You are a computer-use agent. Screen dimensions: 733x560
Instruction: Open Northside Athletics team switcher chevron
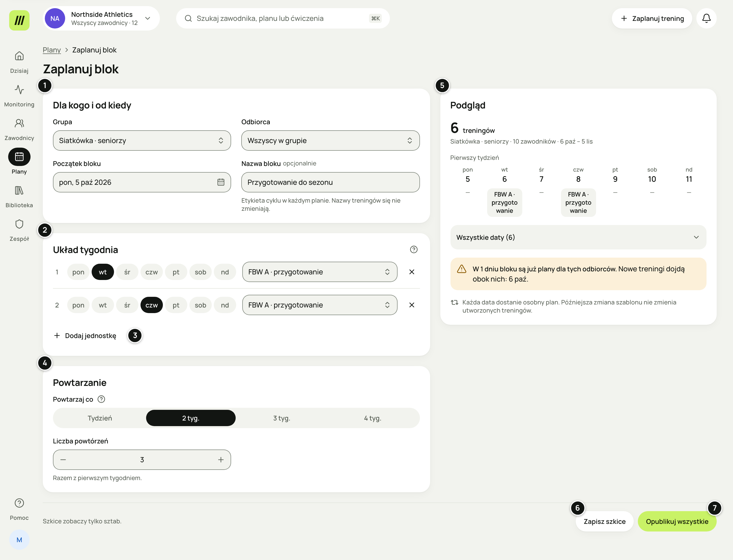coord(147,18)
